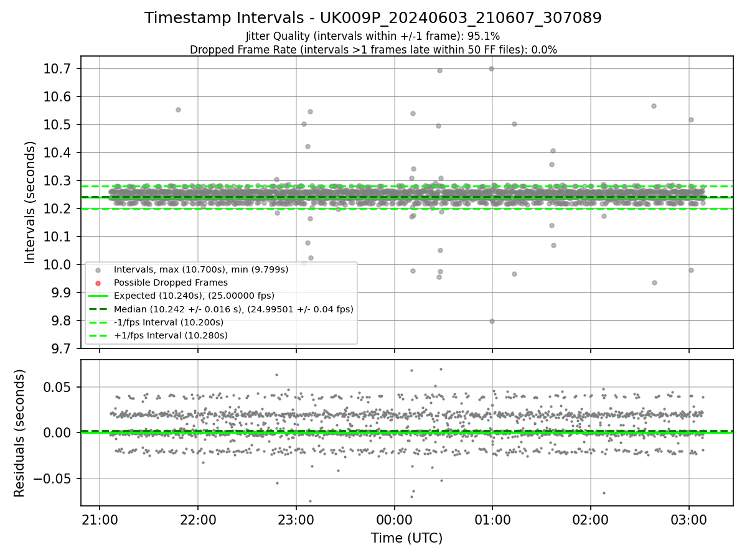Click the "Residuals (seconds)" y-axis label
This screenshot has width=747, height=560.
[x=19, y=433]
